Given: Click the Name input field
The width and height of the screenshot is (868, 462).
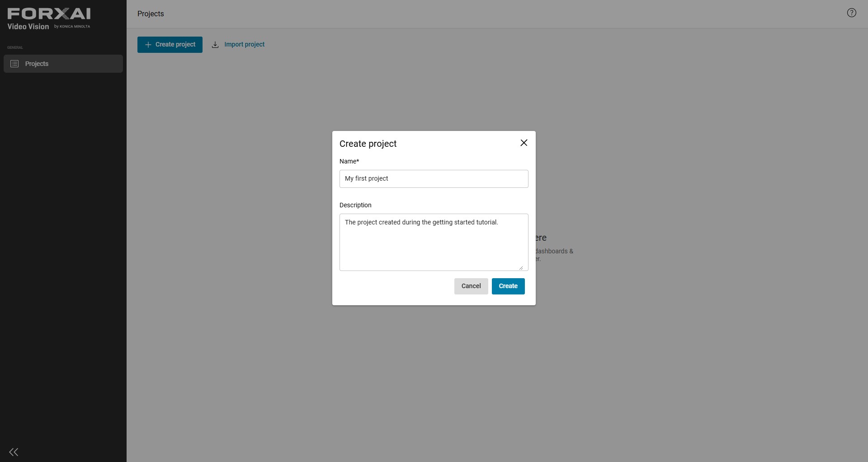Looking at the screenshot, I should click(434, 179).
